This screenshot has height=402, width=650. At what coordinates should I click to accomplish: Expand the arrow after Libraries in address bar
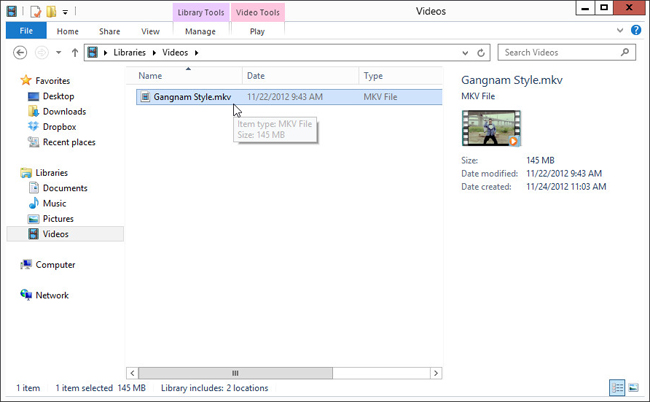(x=154, y=53)
